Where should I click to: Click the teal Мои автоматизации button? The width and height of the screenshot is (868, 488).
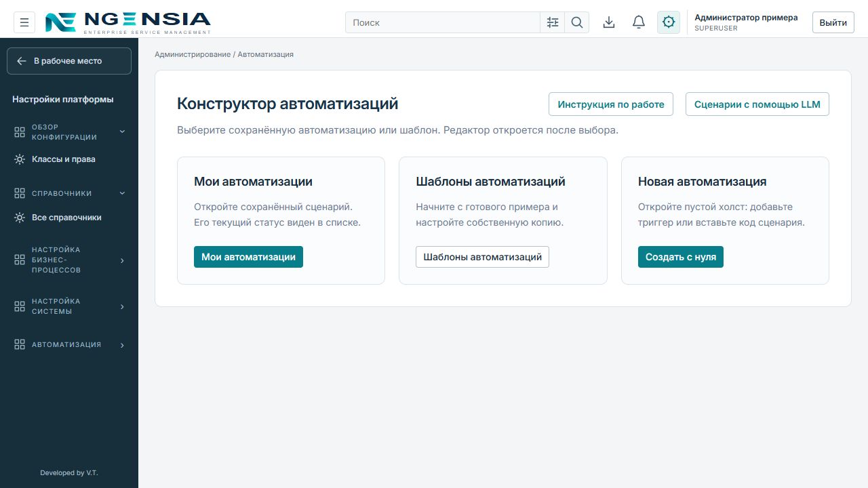coord(248,257)
